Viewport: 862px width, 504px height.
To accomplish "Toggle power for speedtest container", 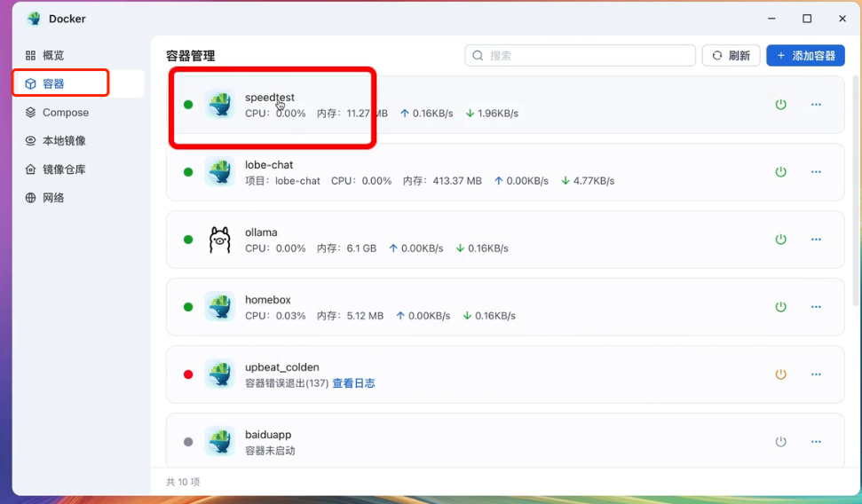I will point(780,105).
